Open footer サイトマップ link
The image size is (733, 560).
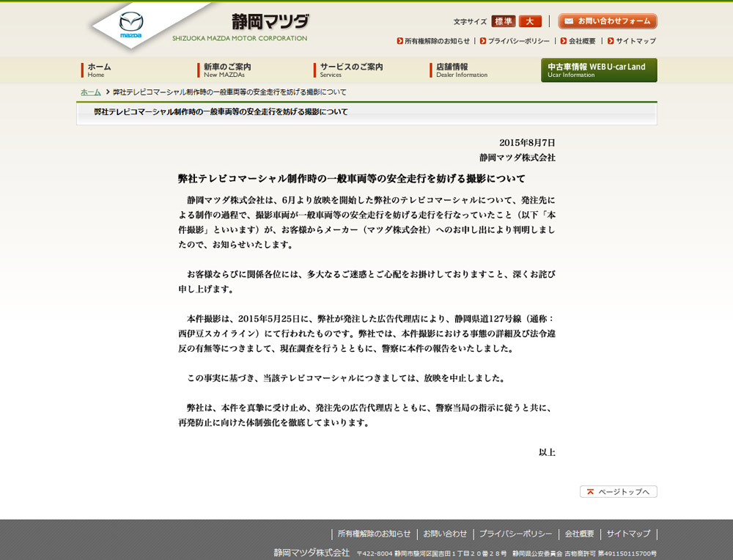click(x=628, y=534)
